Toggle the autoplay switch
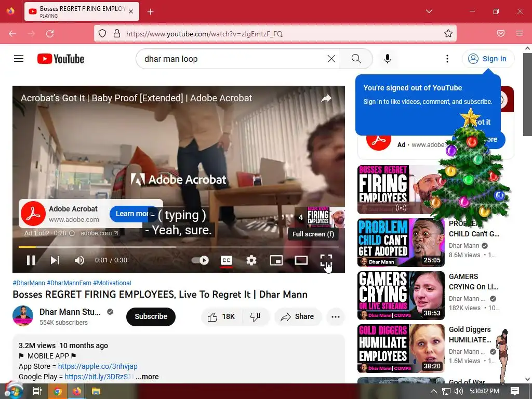This screenshot has height=399, width=532. 200,260
